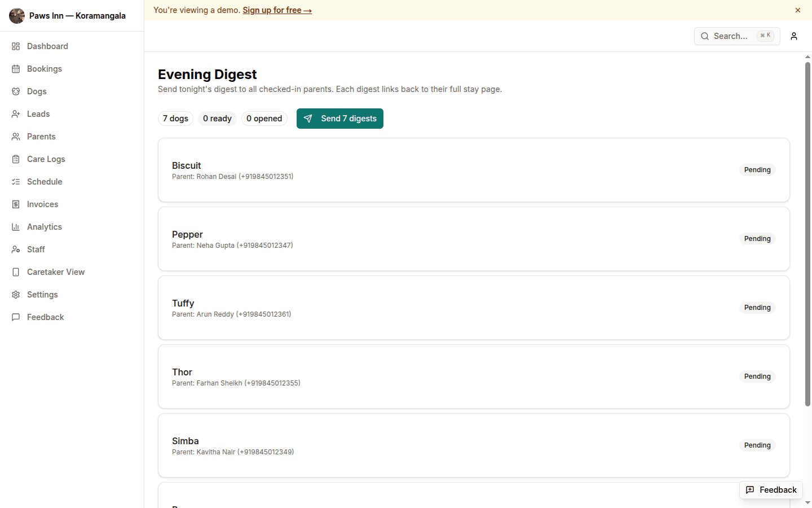The height and width of the screenshot is (508, 812).
Task: Open Settings via the gear icon
Action: click(42, 294)
